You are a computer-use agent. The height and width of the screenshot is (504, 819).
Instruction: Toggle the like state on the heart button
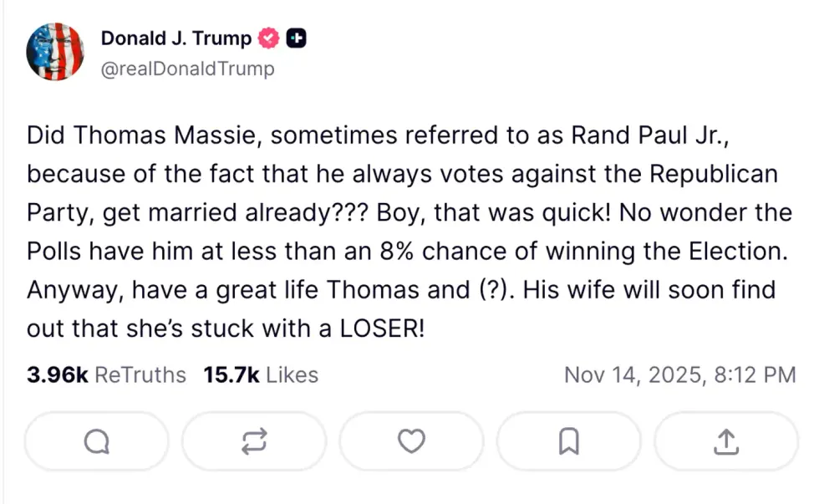click(411, 441)
